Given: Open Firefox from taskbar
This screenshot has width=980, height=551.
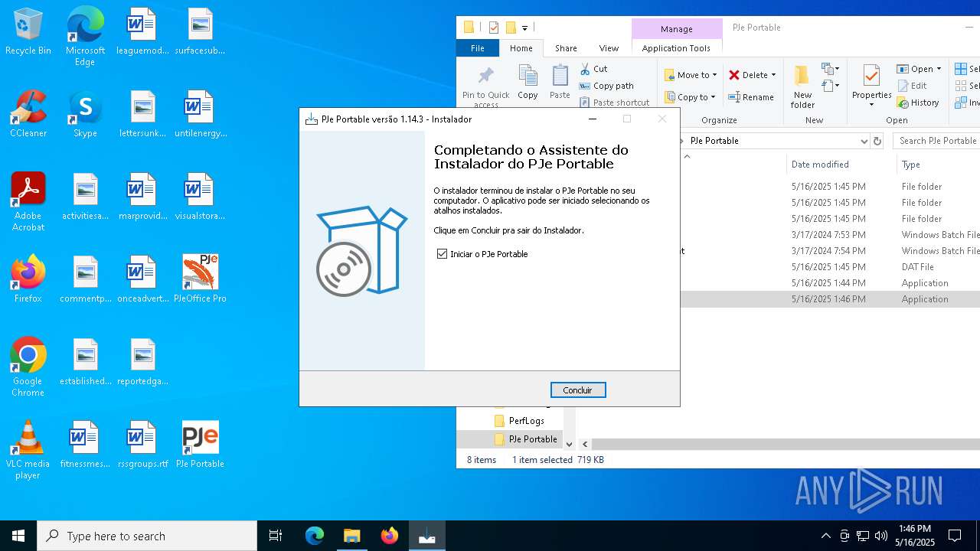Looking at the screenshot, I should pos(390,536).
